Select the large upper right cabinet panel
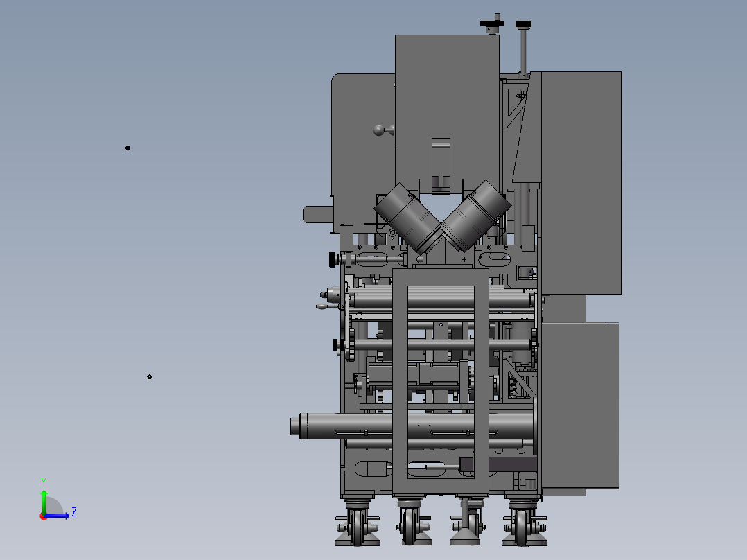The height and width of the screenshot is (560, 747). (x=581, y=182)
